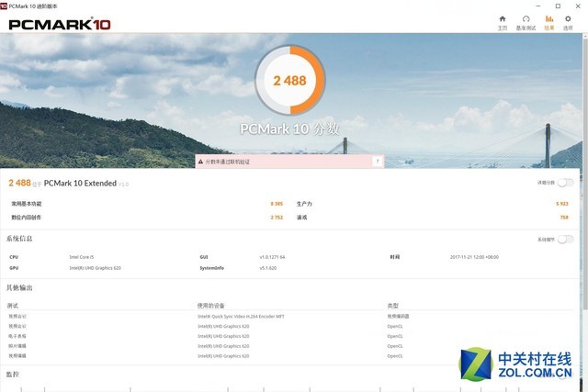Screen dimensions: 588x392
Task: Select the 电子表格 spreadsheet test row
Action: (x=290, y=336)
